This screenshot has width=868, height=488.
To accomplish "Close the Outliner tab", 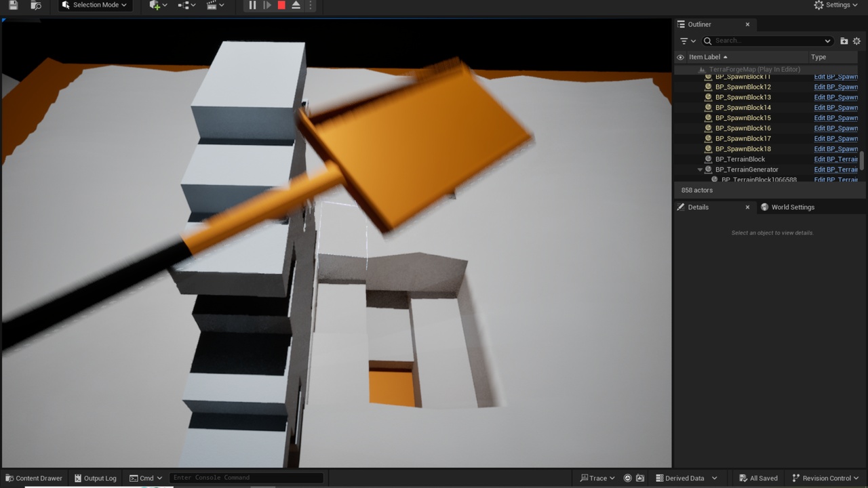I will click(747, 24).
